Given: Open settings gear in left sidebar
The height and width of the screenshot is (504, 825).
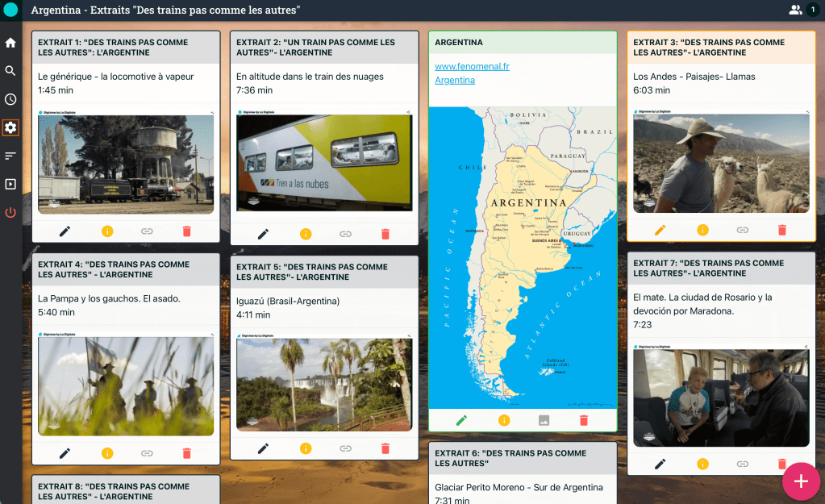Looking at the screenshot, I should (10, 127).
